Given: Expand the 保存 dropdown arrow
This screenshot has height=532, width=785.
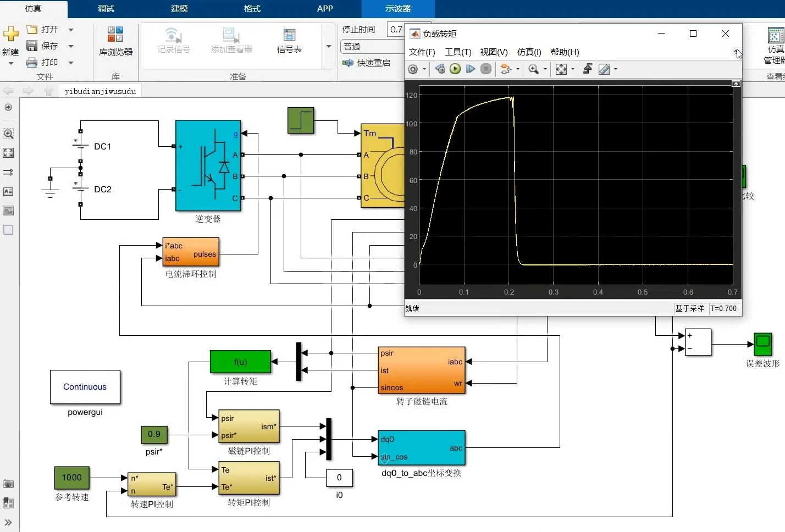Looking at the screenshot, I should point(70,46).
